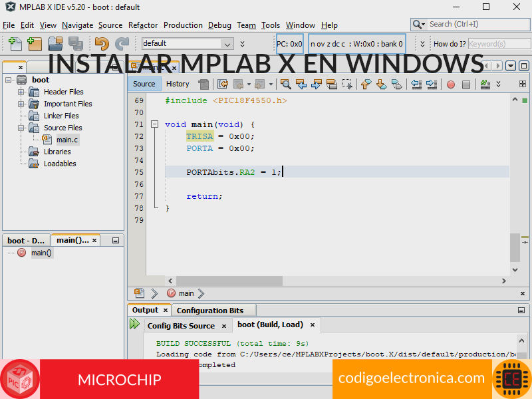Collapse the main function code fold
Screen dimensions: 532x399
(154, 124)
